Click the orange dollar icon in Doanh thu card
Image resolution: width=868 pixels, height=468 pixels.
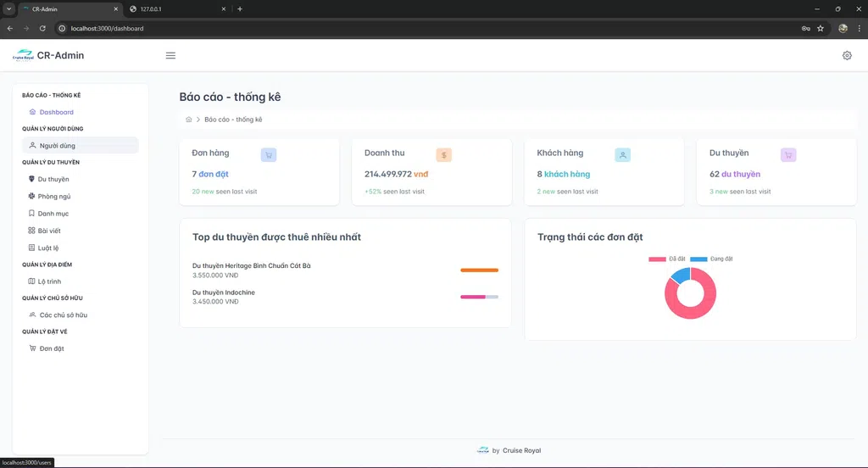[444, 155]
